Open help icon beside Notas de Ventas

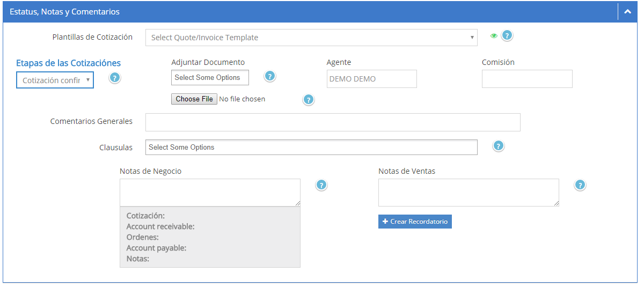coord(580,185)
